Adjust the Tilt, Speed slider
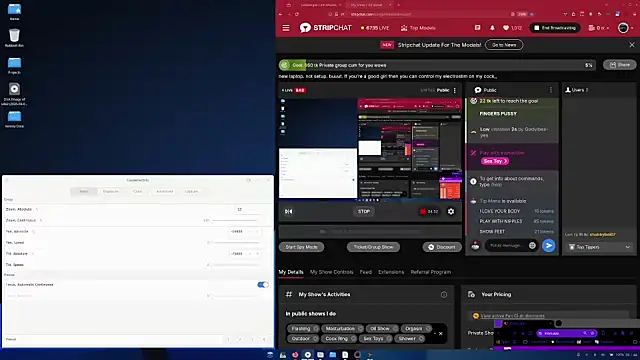Image resolution: width=640 pixels, height=360 pixels. click(235, 264)
